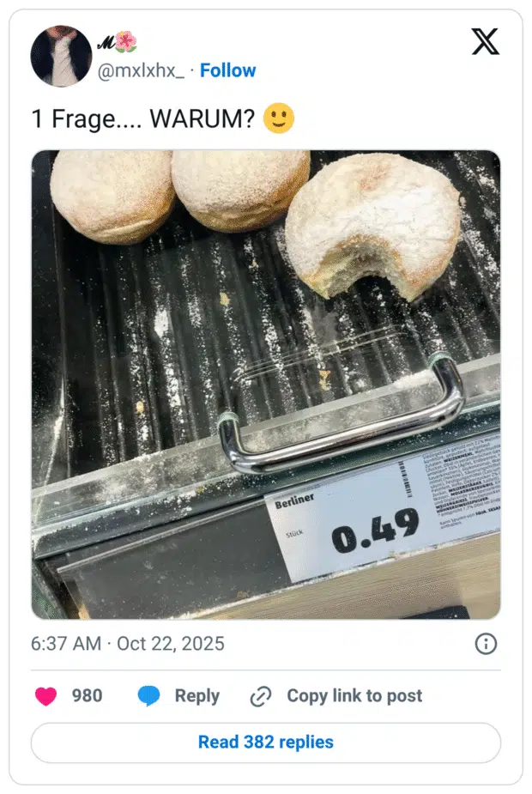Click the author display name M

(106, 44)
